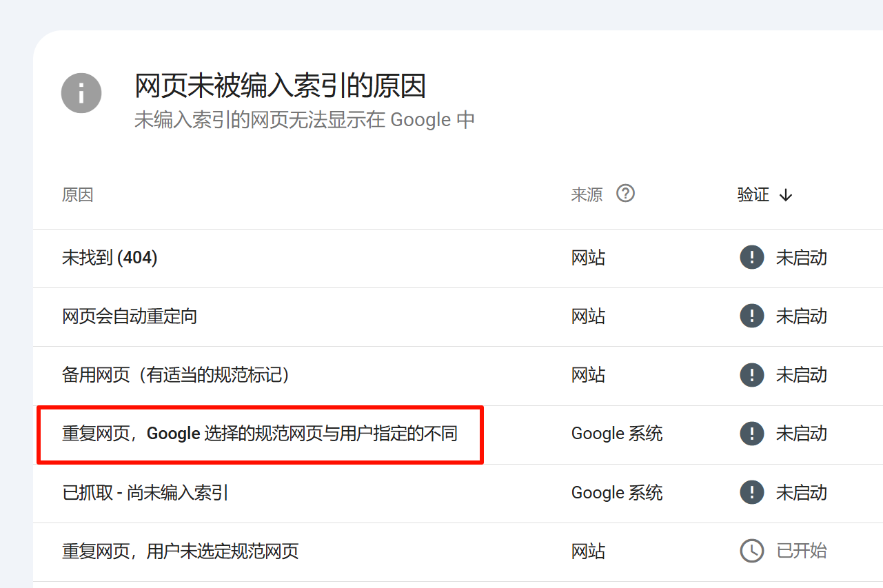This screenshot has height=588, width=883.
Task: Open the 未找到 (404) row
Action: 110,258
